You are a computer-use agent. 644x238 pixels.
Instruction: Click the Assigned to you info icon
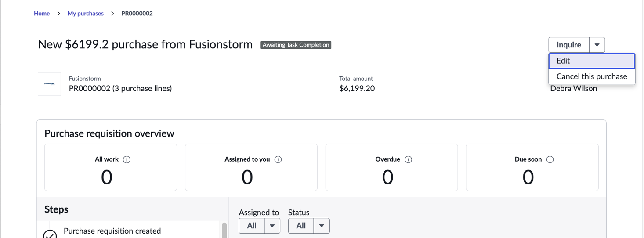[x=278, y=159]
